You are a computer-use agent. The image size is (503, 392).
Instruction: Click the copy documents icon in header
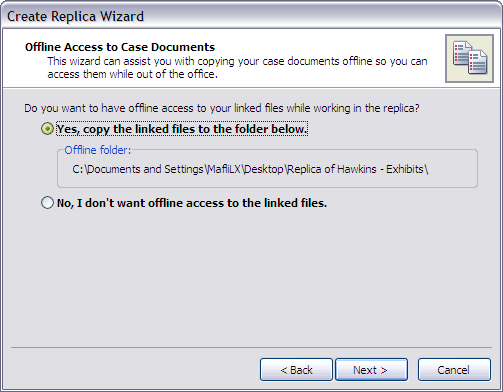[x=469, y=58]
